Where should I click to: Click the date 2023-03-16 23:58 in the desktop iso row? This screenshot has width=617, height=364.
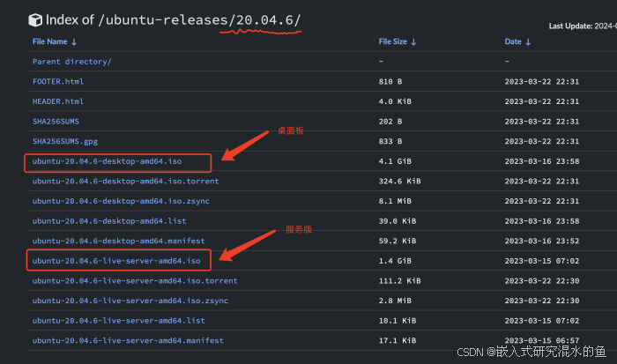542,161
